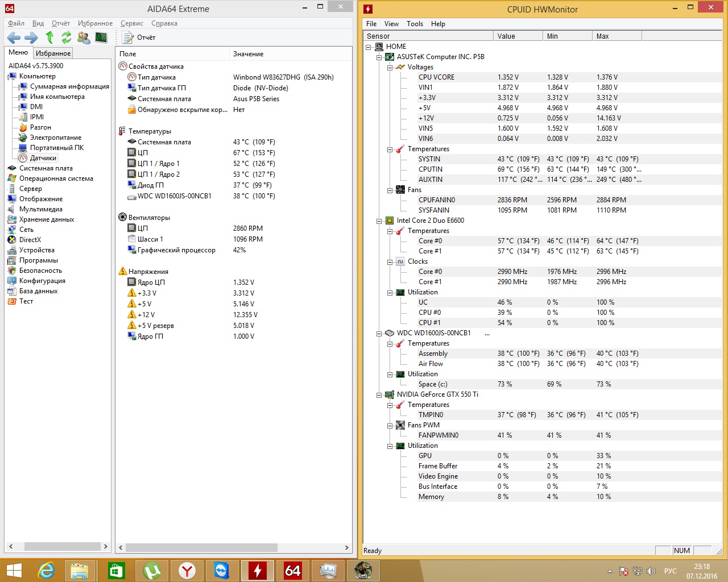This screenshot has height=582, width=728.
Task: Open Yandex browser from the taskbar
Action: [187, 571]
